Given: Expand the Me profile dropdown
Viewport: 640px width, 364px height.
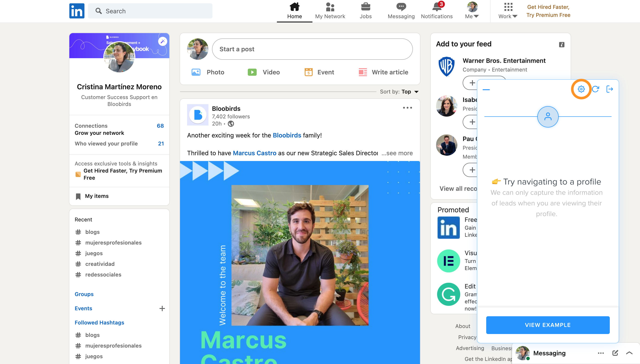Looking at the screenshot, I should (x=472, y=11).
